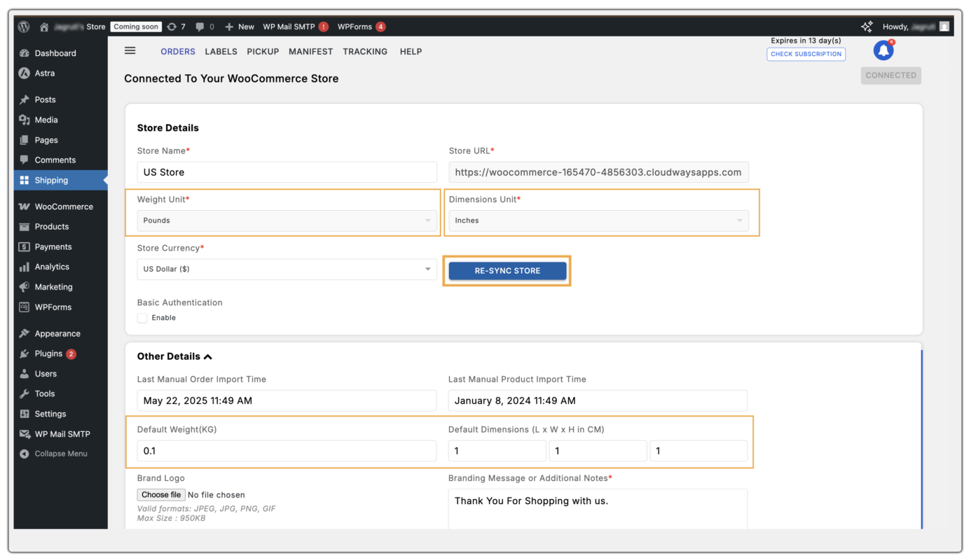The width and height of the screenshot is (971, 560).
Task: Toggle the hamburger menu icon
Action: (130, 50)
